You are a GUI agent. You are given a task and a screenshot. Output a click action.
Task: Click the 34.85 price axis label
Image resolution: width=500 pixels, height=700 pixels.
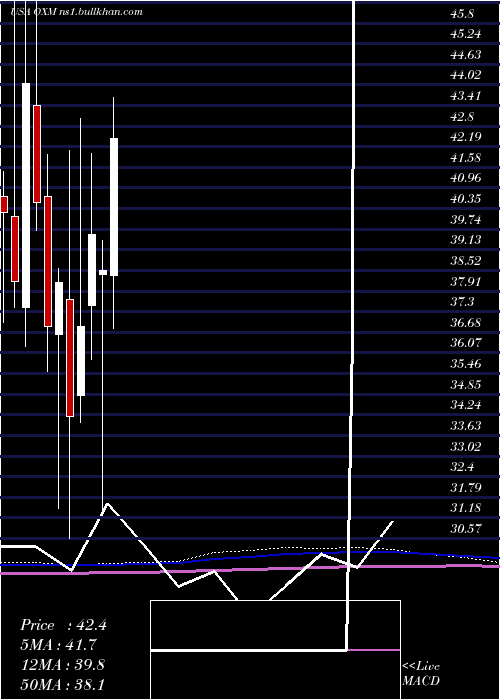466,384
